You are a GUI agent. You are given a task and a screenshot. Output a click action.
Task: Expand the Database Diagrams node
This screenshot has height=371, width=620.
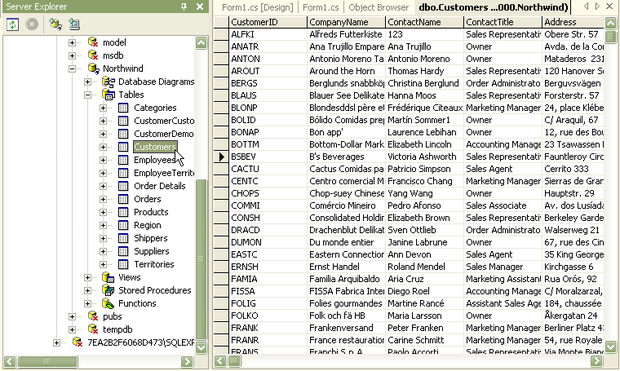87,81
